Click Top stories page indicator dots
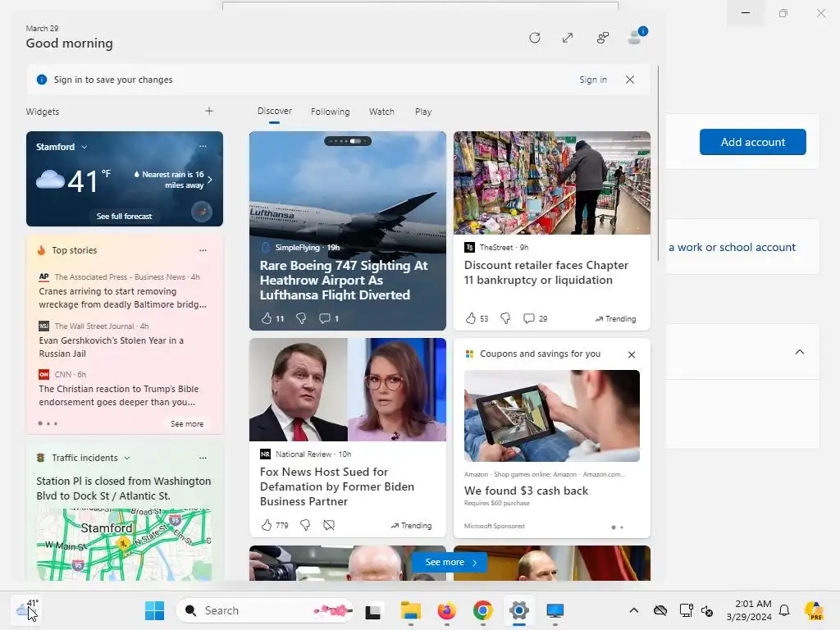Image resolution: width=840 pixels, height=630 pixels. (48, 424)
